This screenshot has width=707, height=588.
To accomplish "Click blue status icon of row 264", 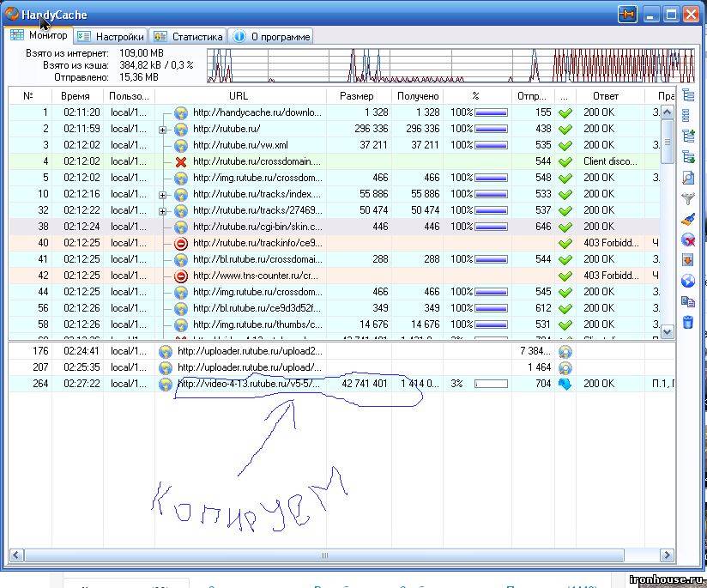I will click(565, 384).
